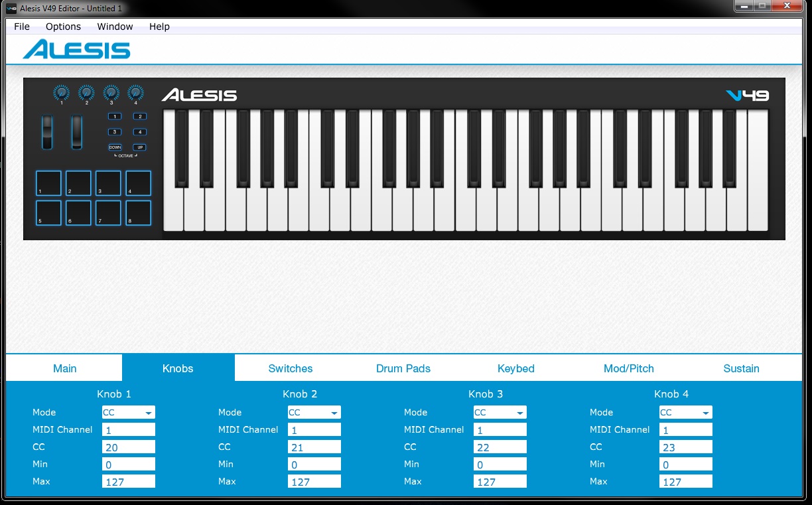Close the Alesis V49 Editor window

point(786,6)
